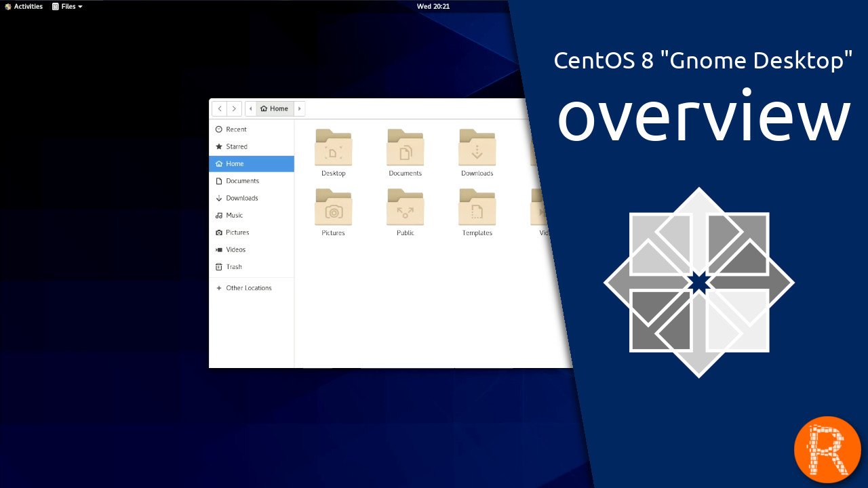
Task: Click the "Public" folder label
Action: coord(406,233)
